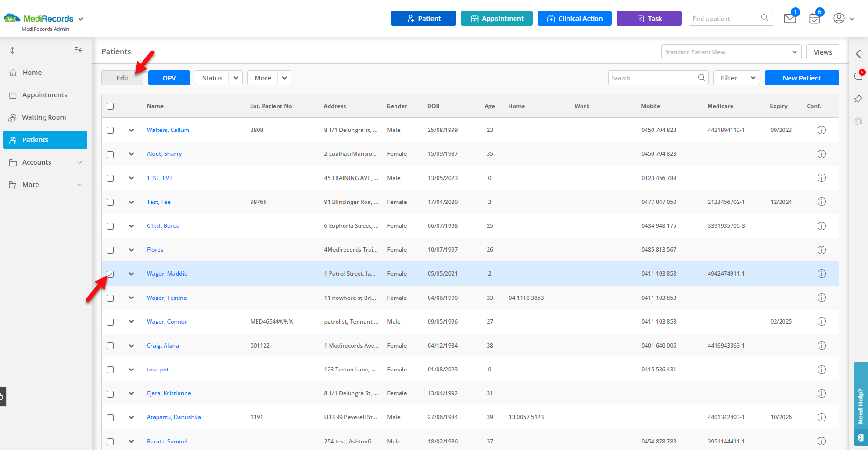868x450 pixels.
Task: Open the Need Help side widget
Action: (x=861, y=404)
